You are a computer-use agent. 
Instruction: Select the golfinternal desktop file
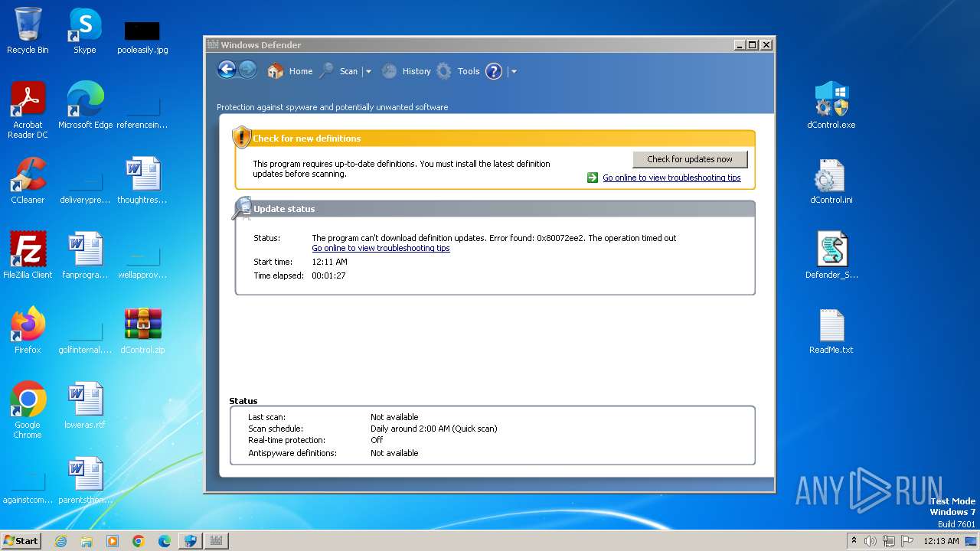coord(85,336)
